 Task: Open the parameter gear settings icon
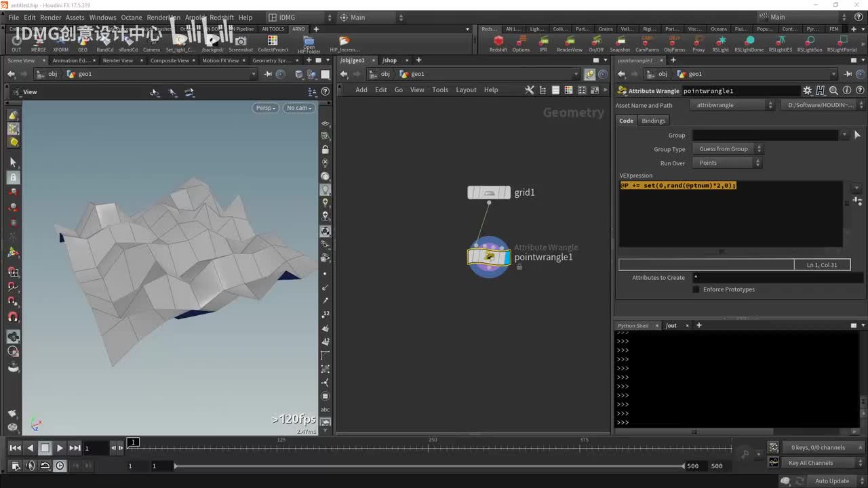click(x=807, y=91)
